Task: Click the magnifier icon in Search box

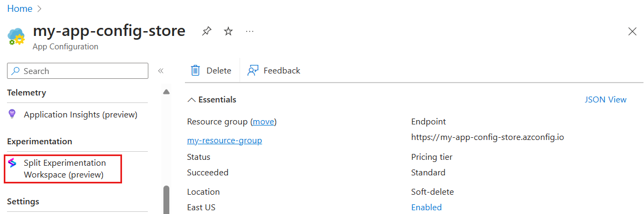Action: pos(16,71)
